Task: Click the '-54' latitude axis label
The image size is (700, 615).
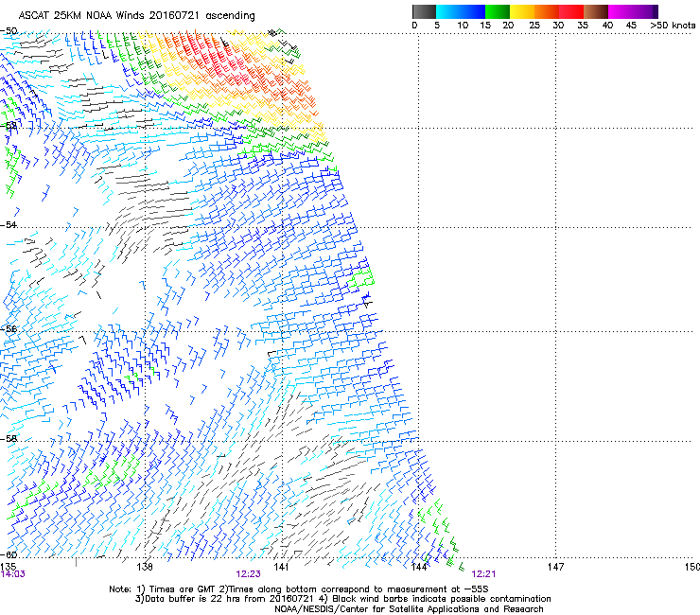Action: tap(9, 224)
